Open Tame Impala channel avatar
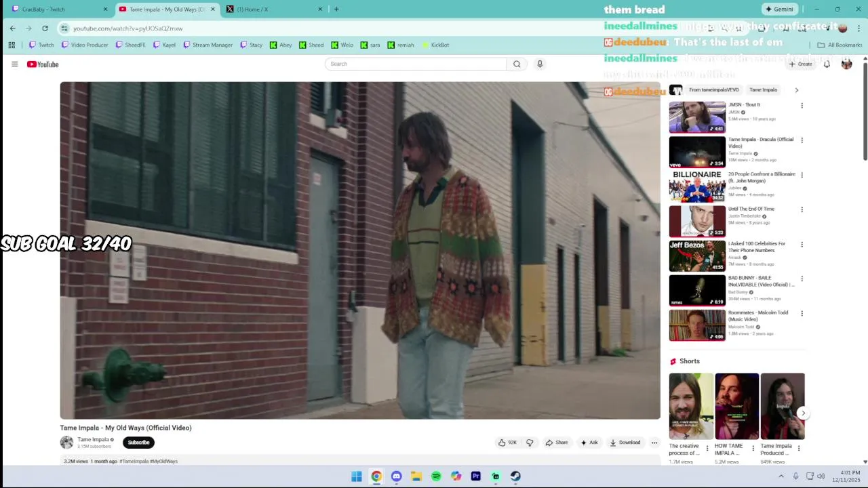Image resolution: width=868 pixels, height=488 pixels. point(66,443)
